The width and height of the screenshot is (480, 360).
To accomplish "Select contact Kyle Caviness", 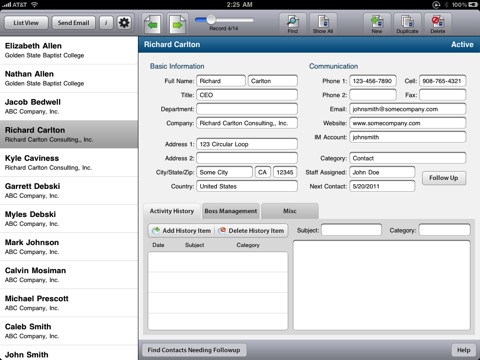I will point(69,162).
